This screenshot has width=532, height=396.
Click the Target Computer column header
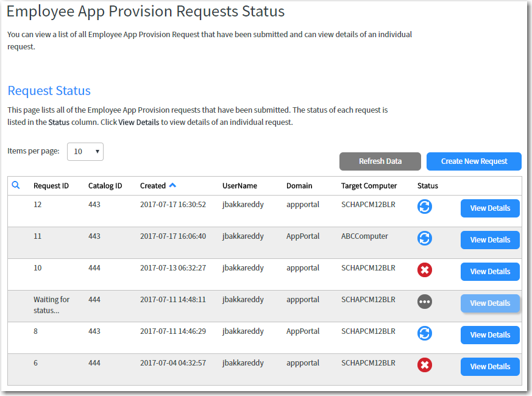[x=367, y=185]
